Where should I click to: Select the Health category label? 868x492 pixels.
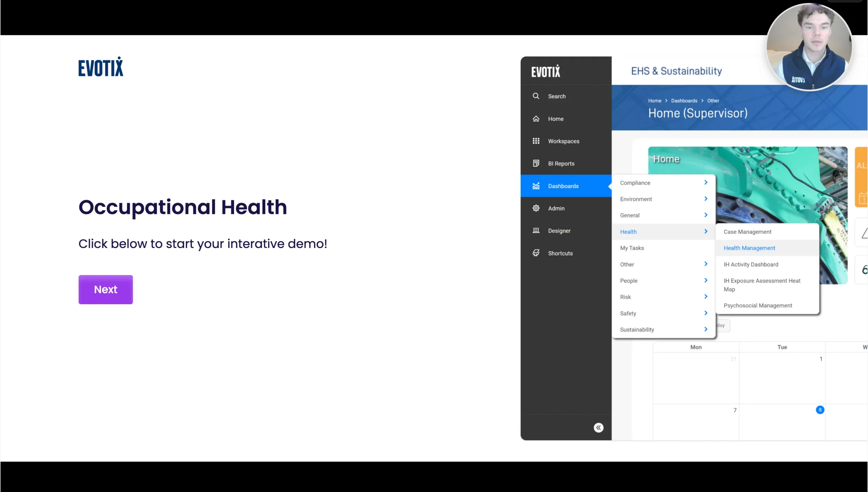pos(628,231)
